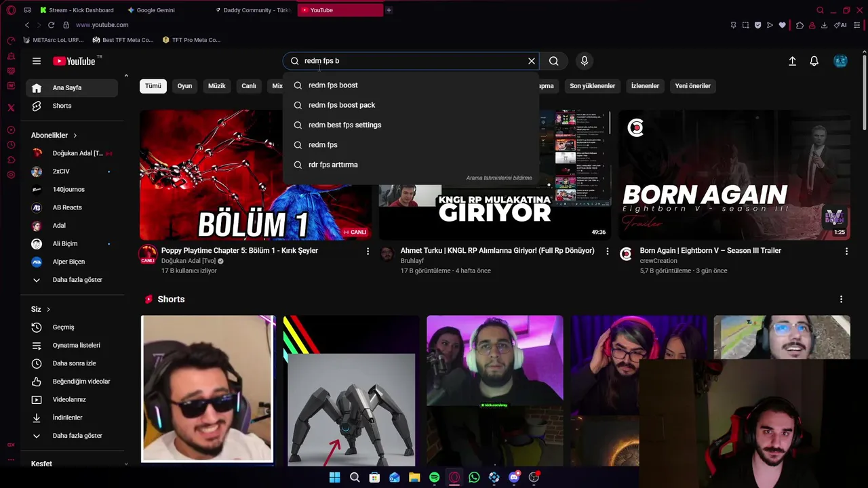Select the Yeni öneriler chip
Screen dimensions: 868x488
693,86
